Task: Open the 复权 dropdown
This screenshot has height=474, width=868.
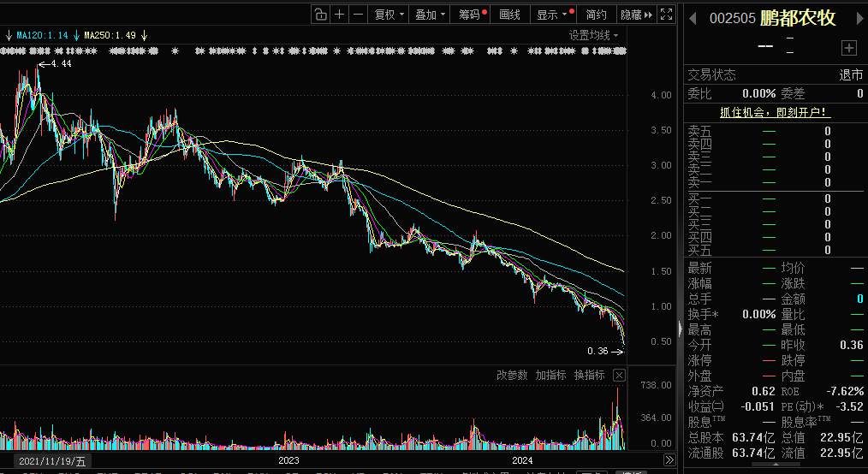Action: (x=389, y=15)
